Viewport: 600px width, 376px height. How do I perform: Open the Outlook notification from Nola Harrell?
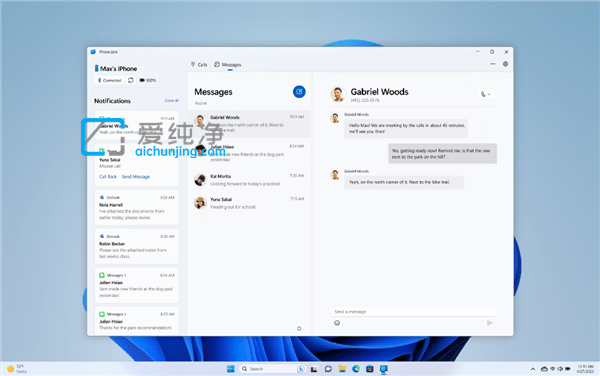137,207
